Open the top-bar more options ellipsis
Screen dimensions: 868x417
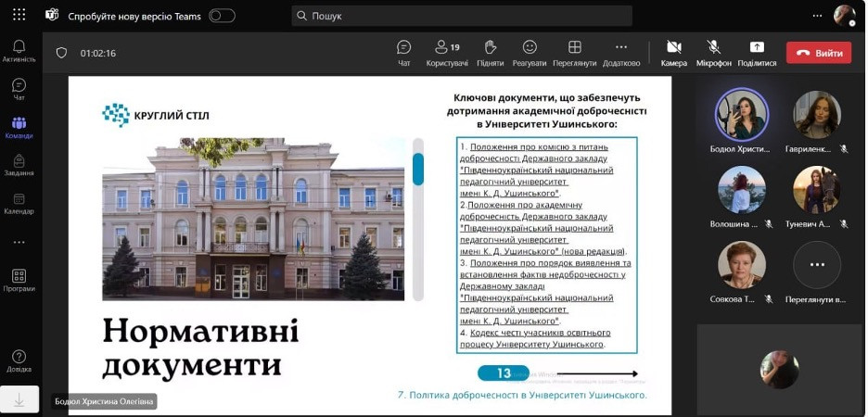(x=817, y=16)
